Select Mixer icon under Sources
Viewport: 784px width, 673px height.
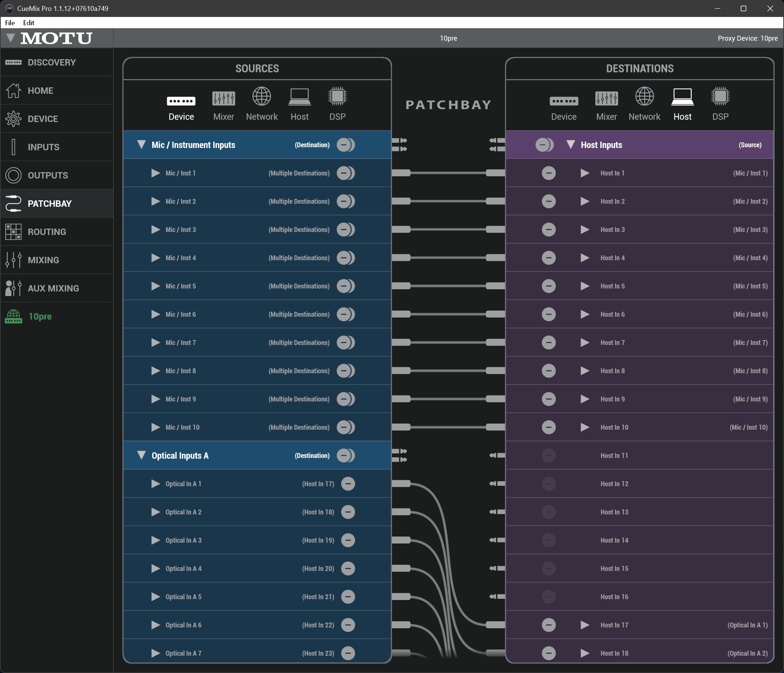(x=224, y=98)
